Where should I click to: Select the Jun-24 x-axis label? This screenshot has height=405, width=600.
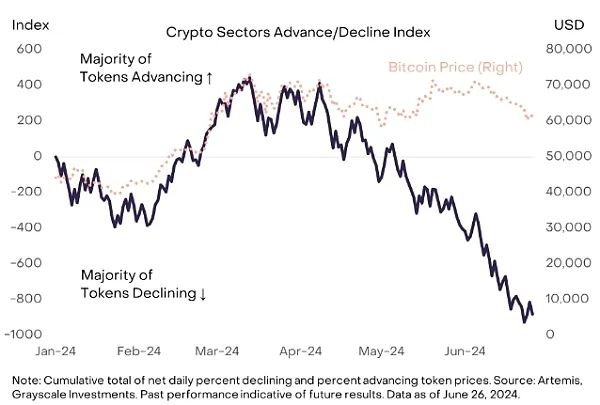point(465,351)
